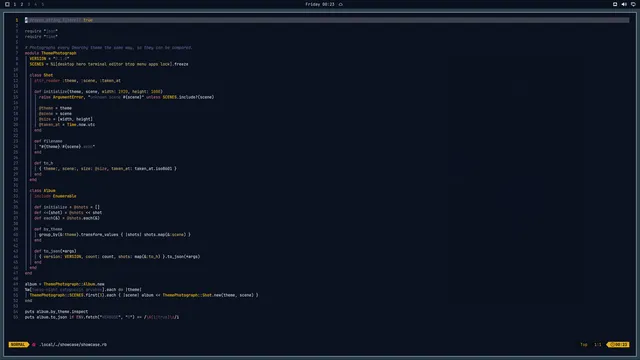The image size is (640, 360).
Task: Switch to workspace 5
Action: coord(42,4)
